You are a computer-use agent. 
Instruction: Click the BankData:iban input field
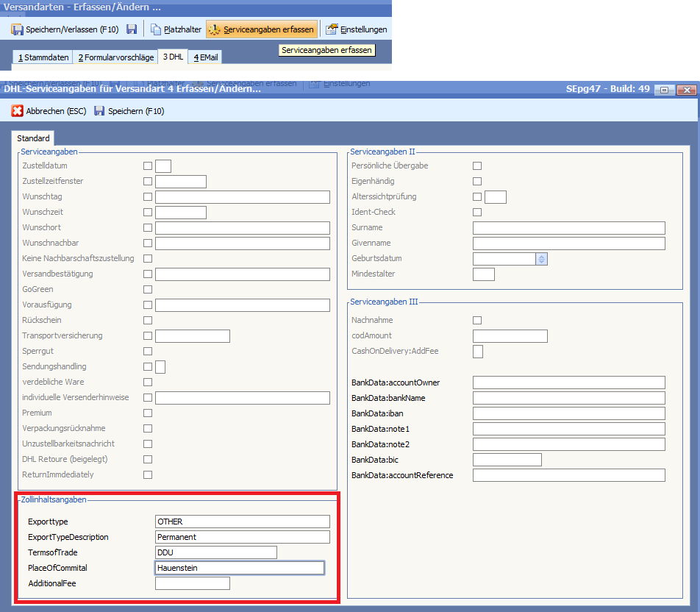[x=568, y=413]
